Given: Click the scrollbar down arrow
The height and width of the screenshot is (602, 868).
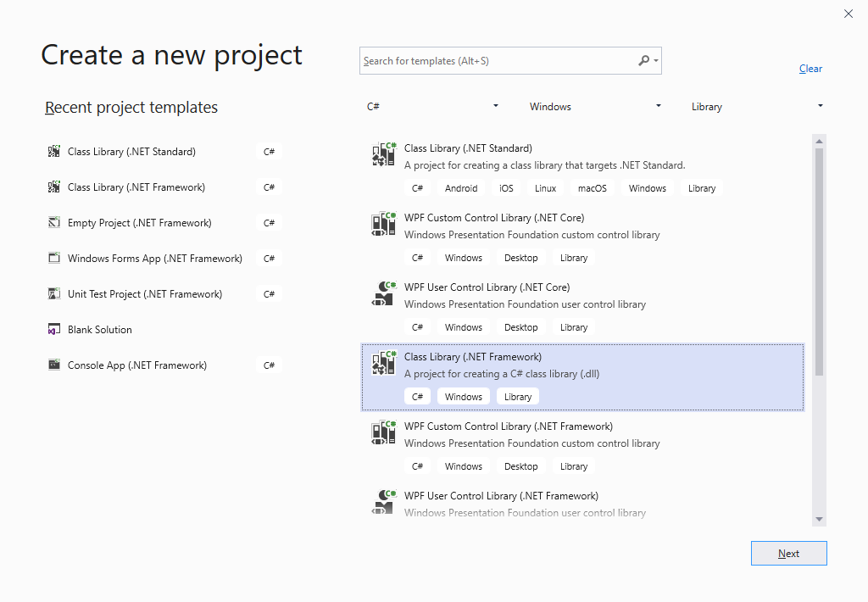Looking at the screenshot, I should (819, 519).
